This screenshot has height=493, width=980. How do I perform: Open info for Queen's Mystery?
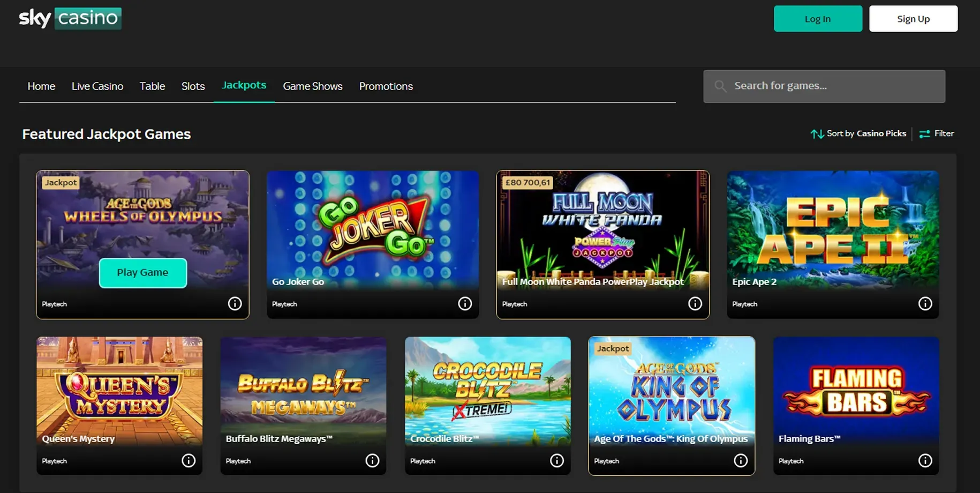(189, 460)
